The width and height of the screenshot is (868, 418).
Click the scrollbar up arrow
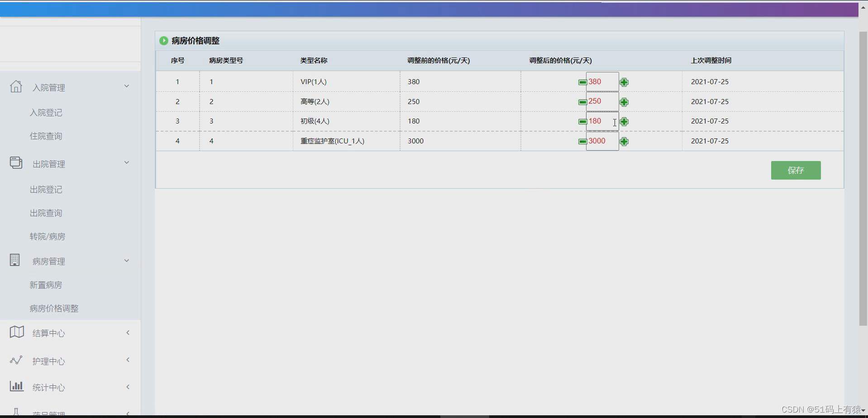[863, 7]
